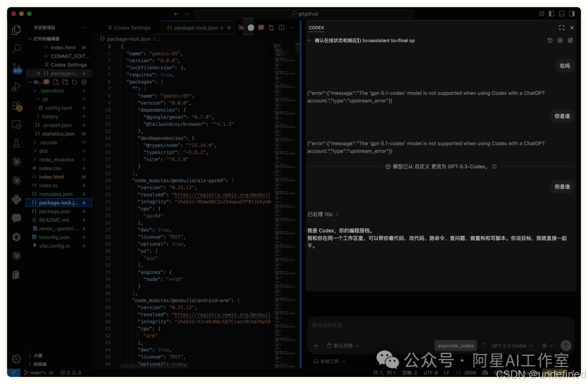Click the compare changes icon in editor toolbar
Viewport: 588px width, 384px height.
tap(271, 28)
